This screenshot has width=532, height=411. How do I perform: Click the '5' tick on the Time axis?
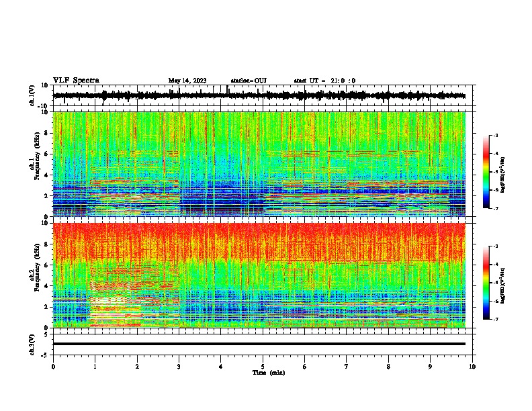pos(263,367)
